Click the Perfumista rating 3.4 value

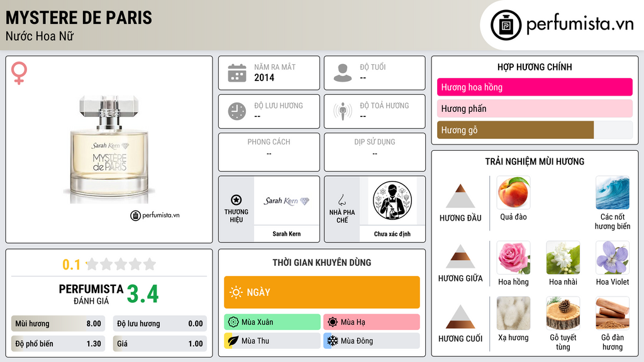[x=143, y=294]
